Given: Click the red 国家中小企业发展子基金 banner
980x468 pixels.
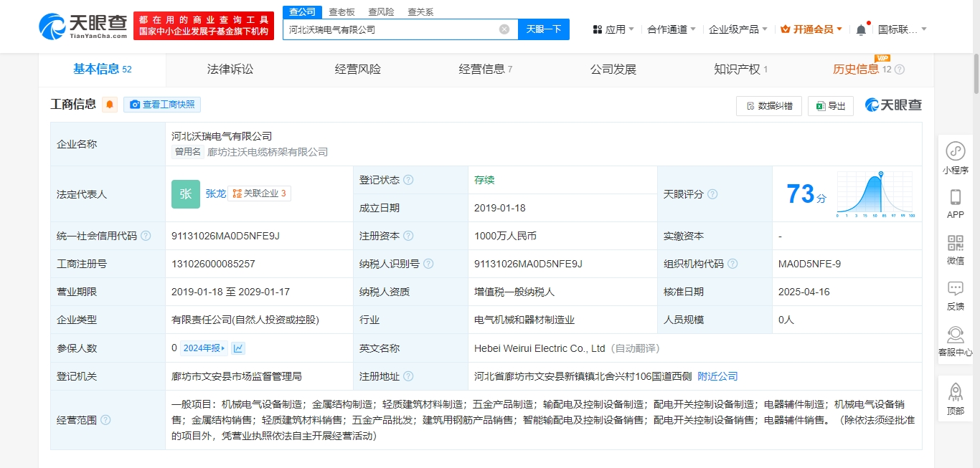Looking at the screenshot, I should point(204,27).
